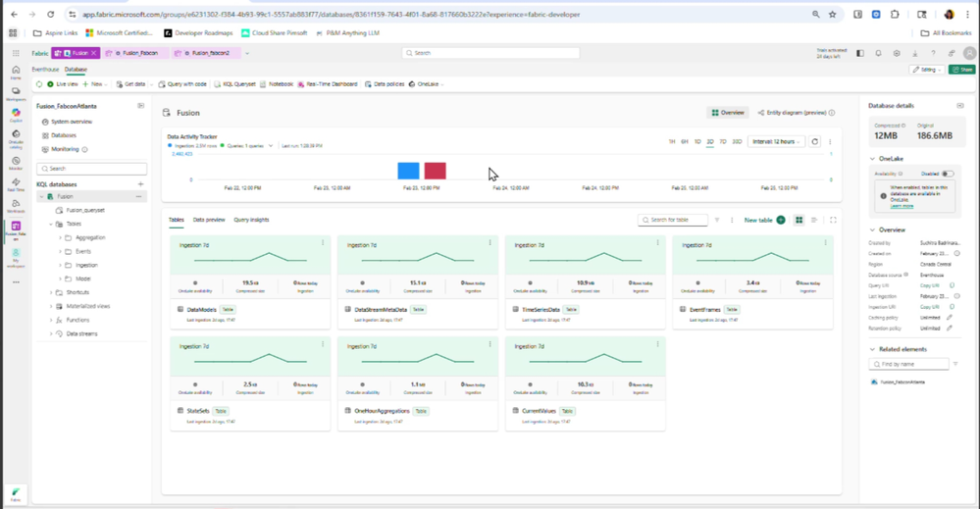Open Workspaces in the left rail
Image resolution: width=980 pixels, height=509 pixels.
point(16,94)
